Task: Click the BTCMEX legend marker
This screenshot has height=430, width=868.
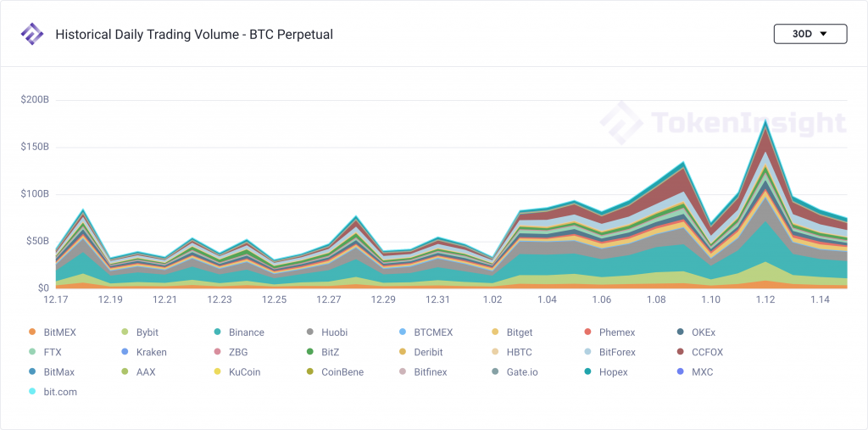Action: 402,332
